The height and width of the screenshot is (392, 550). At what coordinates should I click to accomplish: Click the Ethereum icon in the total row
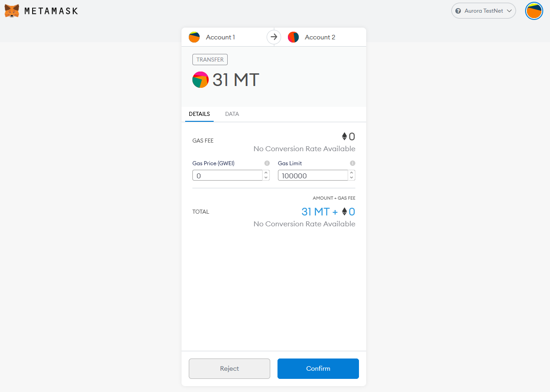344,211
